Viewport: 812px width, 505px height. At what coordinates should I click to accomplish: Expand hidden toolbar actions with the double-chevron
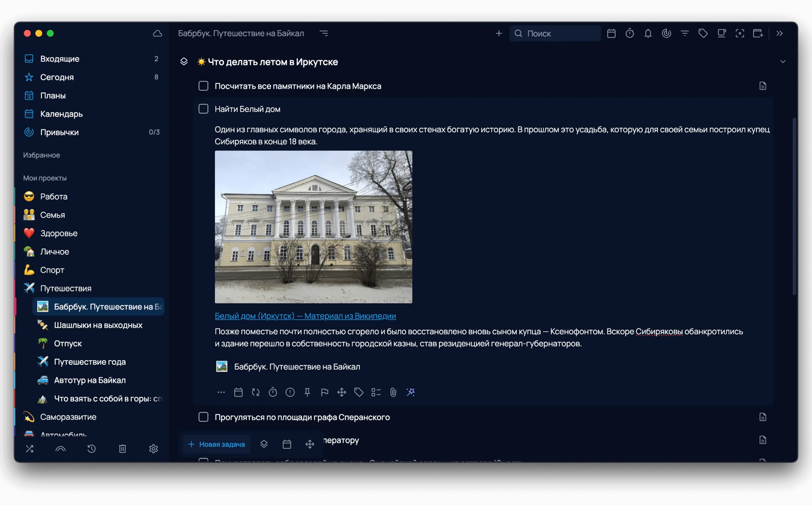tap(779, 33)
